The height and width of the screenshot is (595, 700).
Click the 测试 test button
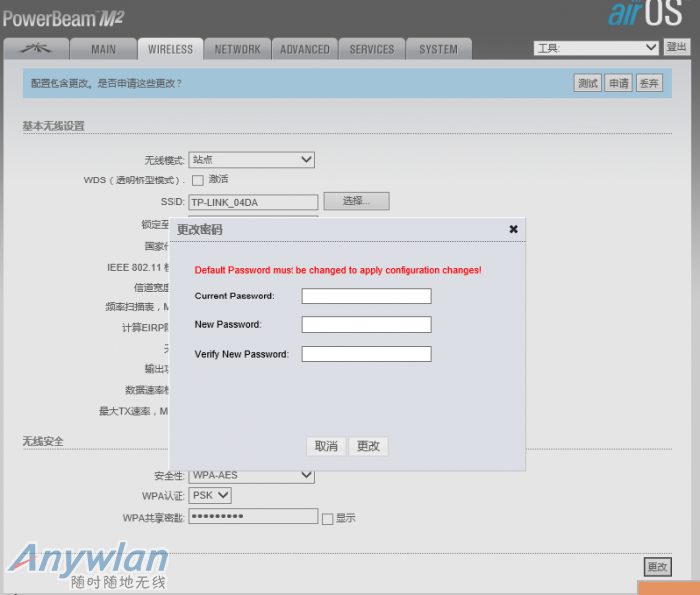pos(588,83)
